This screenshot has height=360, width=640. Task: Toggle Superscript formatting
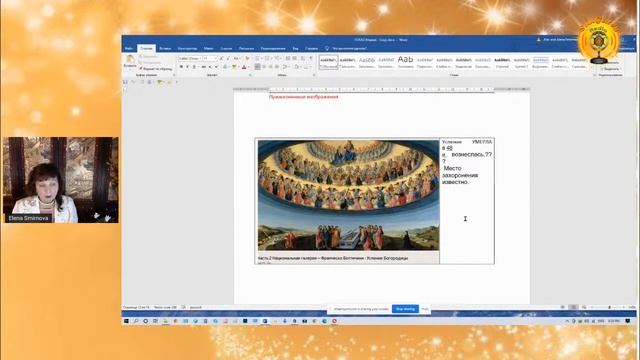216,67
